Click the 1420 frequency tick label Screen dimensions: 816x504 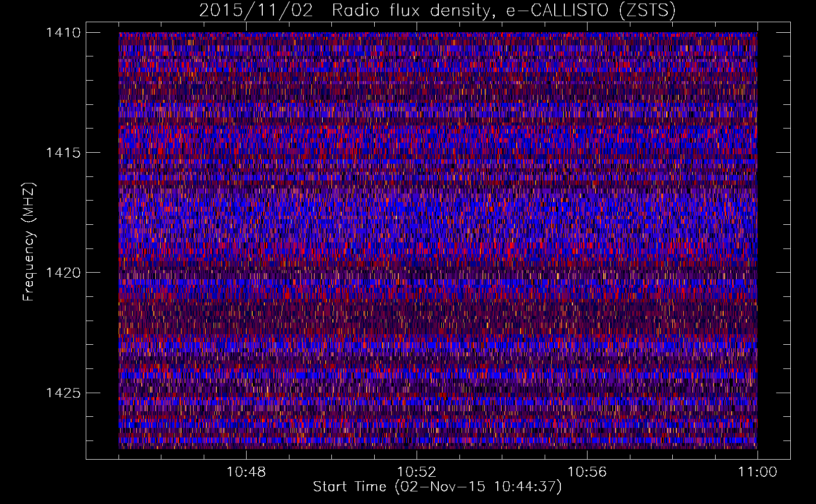(x=63, y=273)
